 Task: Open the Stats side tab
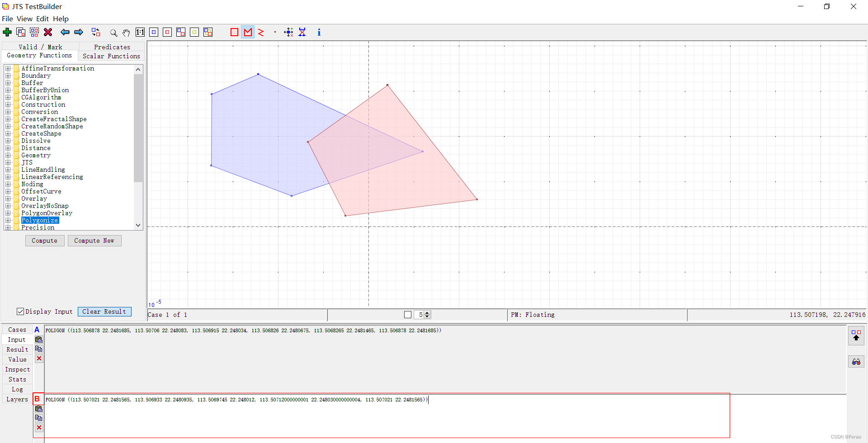point(17,379)
